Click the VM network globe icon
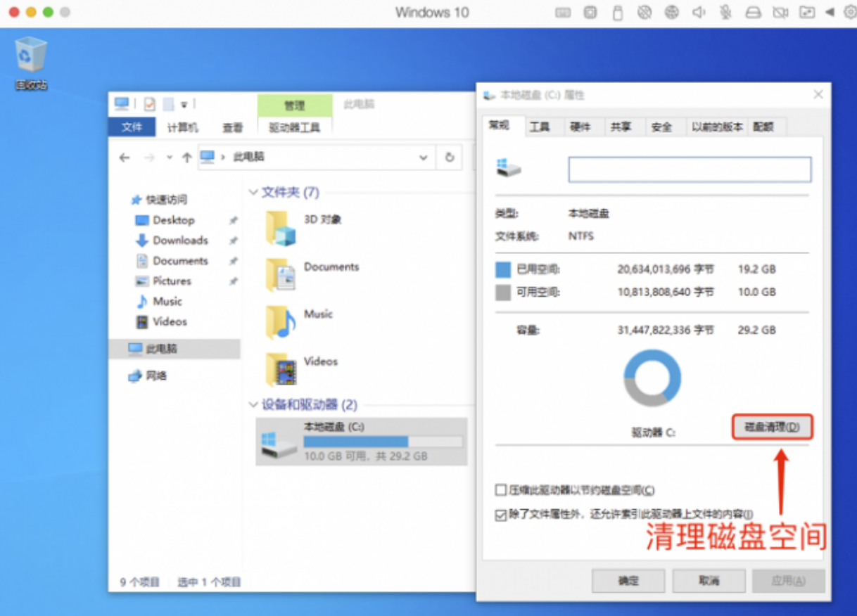The height and width of the screenshot is (616, 857). coord(671,12)
